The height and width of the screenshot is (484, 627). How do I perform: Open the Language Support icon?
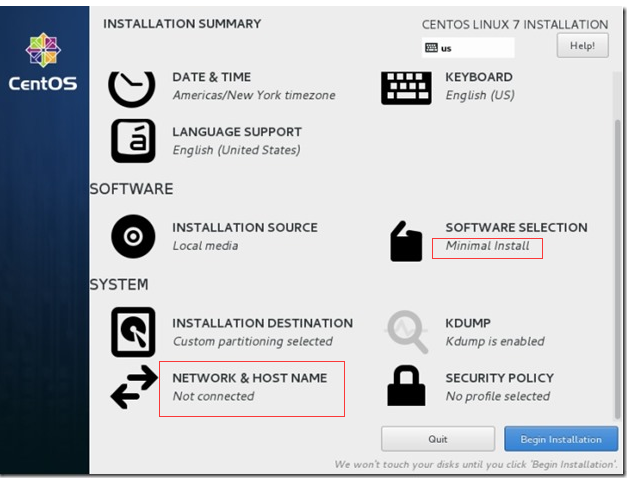click(133, 141)
